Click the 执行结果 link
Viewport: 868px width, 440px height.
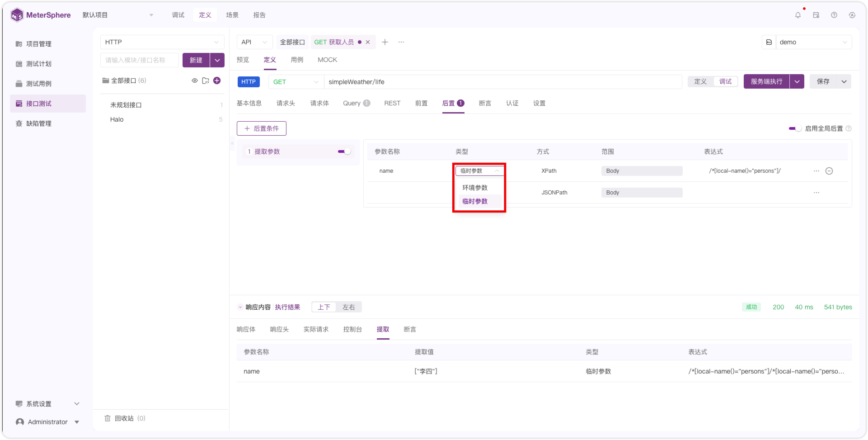[287, 307]
